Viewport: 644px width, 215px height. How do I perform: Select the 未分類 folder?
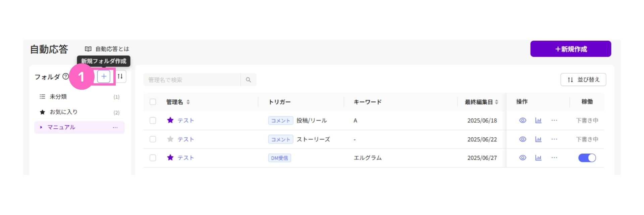point(58,97)
